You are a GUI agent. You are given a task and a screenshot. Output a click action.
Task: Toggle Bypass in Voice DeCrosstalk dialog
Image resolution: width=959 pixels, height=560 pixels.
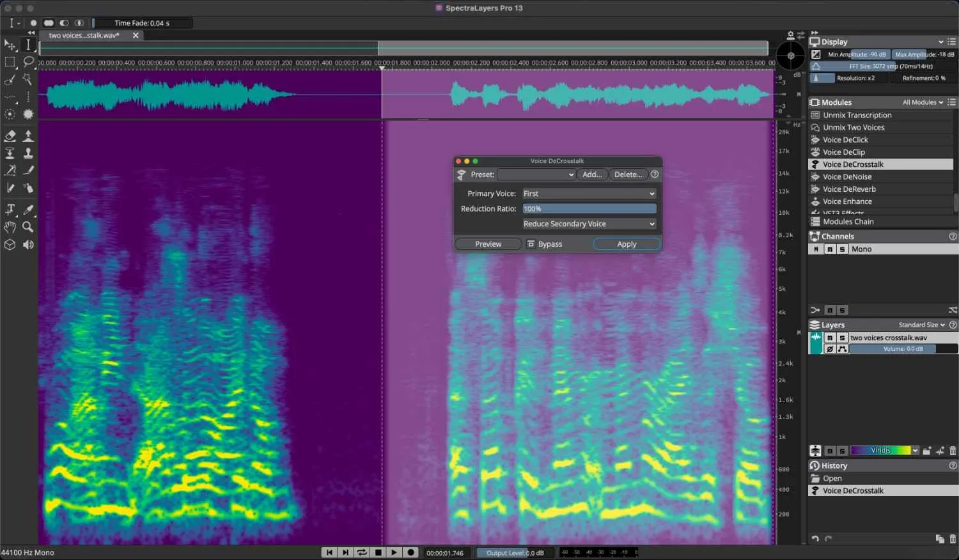pyautogui.click(x=545, y=244)
